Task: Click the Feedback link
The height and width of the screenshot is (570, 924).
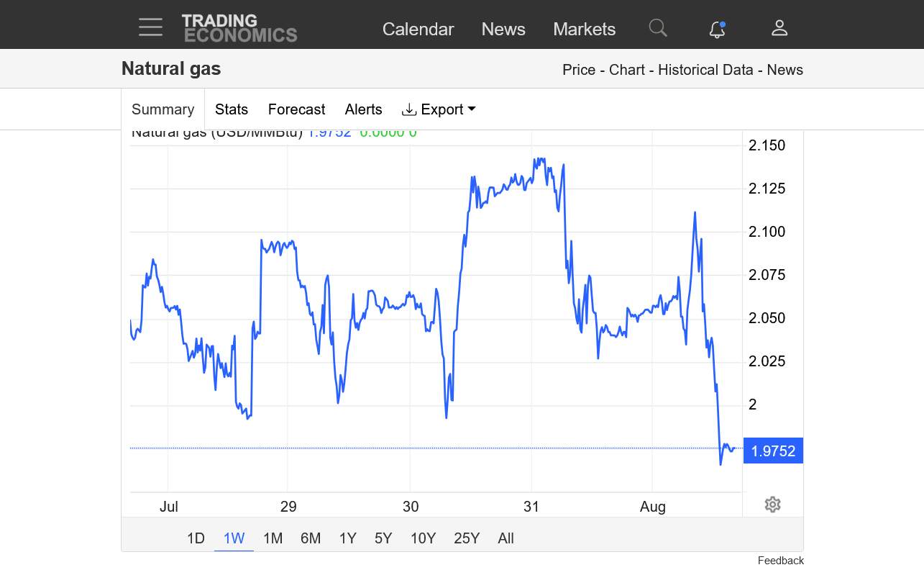Action: tap(780, 561)
